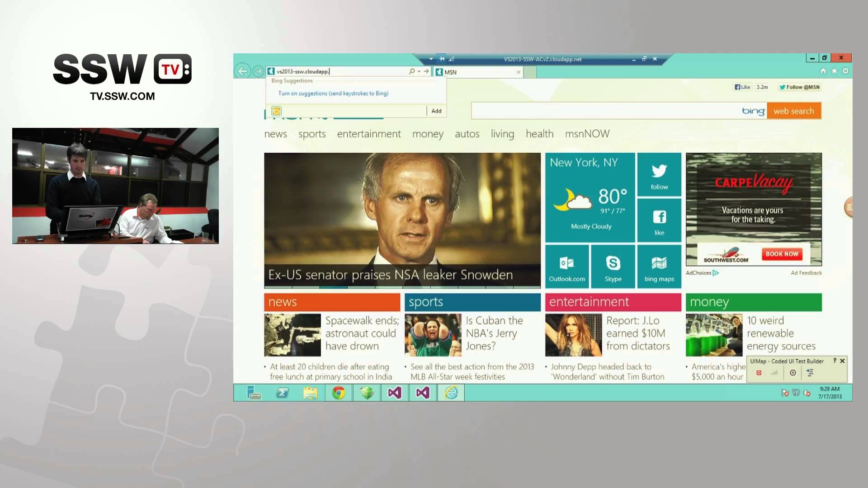Click the muted volume tray icon
This screenshot has height=488, width=868.
(x=807, y=393)
